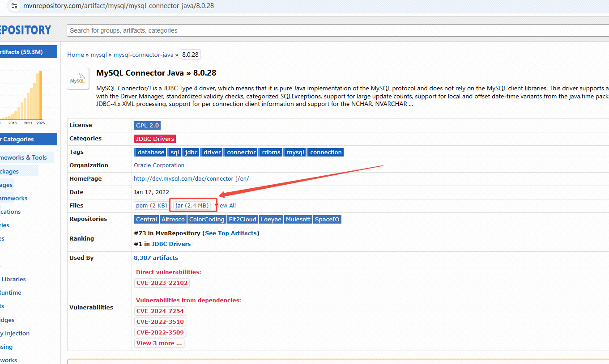Open JDBC Drivers link in Ranking row
The height and width of the screenshot is (364, 609).
[x=171, y=244]
